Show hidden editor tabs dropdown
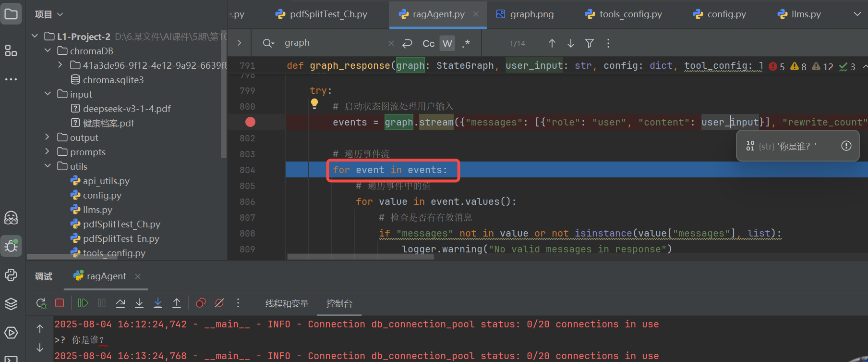 [857, 14]
